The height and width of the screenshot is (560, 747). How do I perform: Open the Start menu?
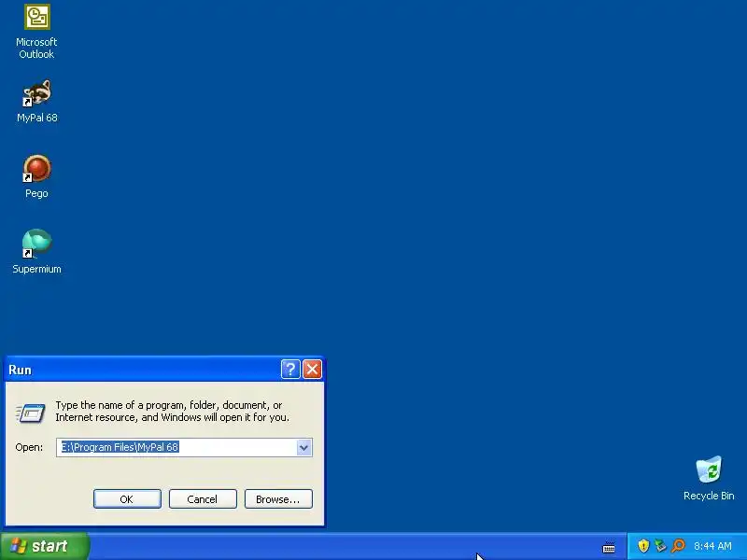click(45, 546)
